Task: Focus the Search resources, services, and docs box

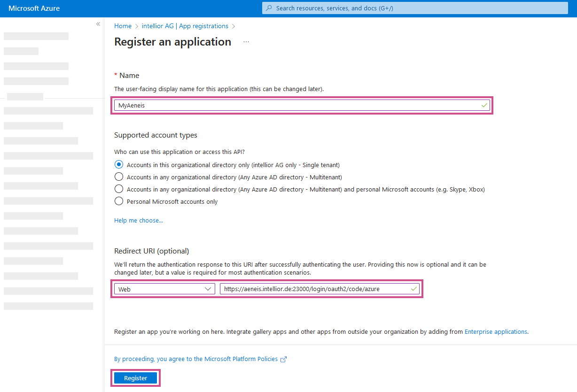Action: tap(418, 8)
